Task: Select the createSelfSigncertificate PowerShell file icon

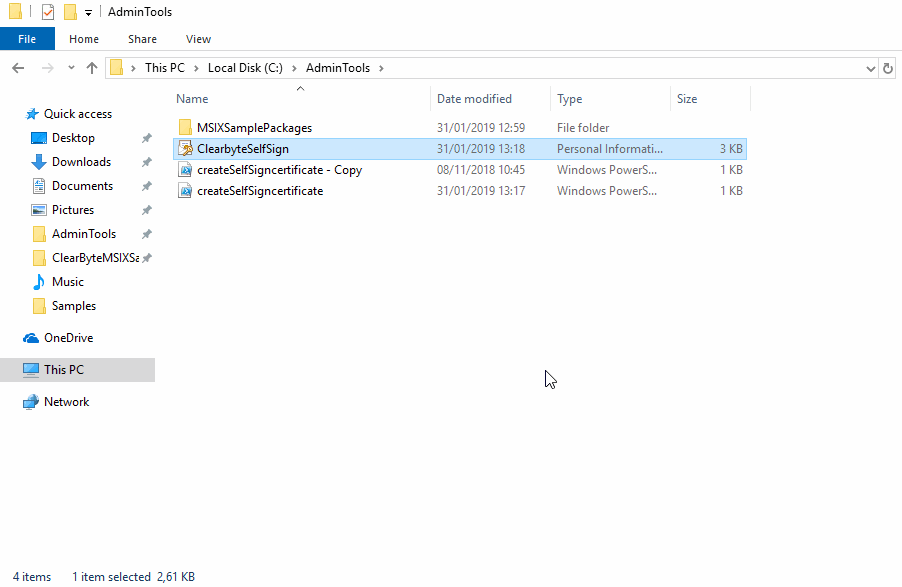Action: point(185,191)
